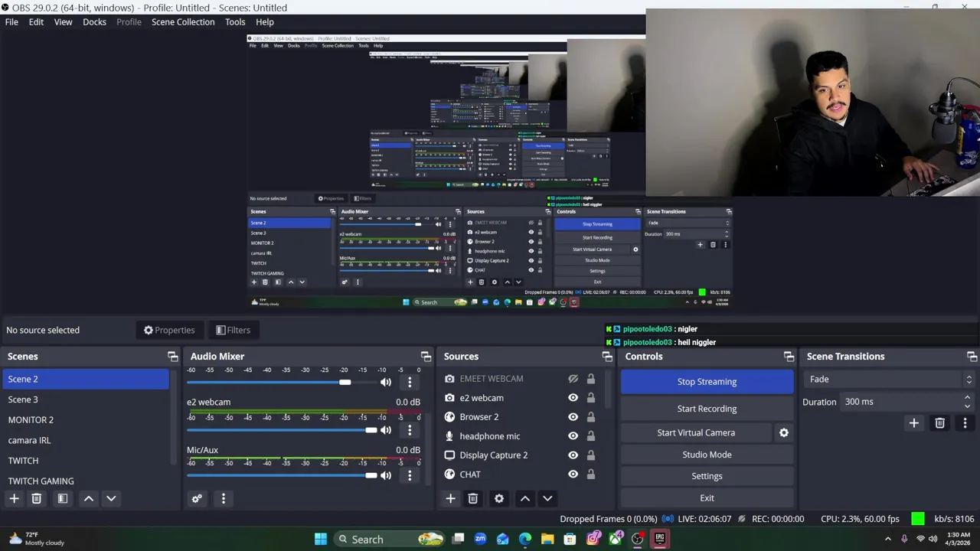The width and height of the screenshot is (980, 551).
Task: Hide the Display Capture 2 source
Action: click(x=573, y=455)
